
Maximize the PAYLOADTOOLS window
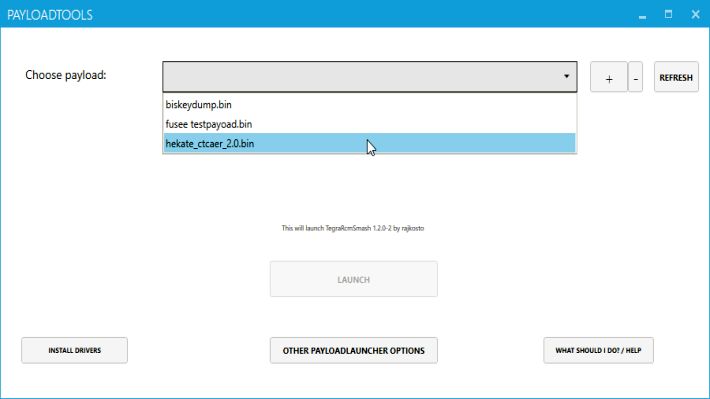[x=668, y=14]
